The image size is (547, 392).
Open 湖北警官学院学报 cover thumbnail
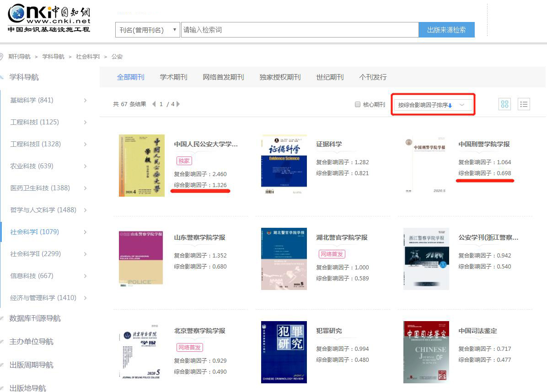click(284, 259)
